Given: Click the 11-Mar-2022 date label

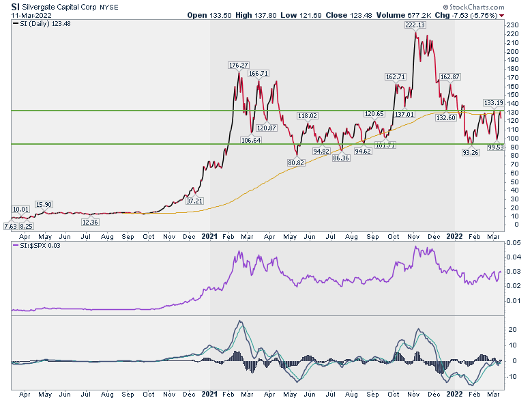Looking at the screenshot, I should click(x=31, y=16).
